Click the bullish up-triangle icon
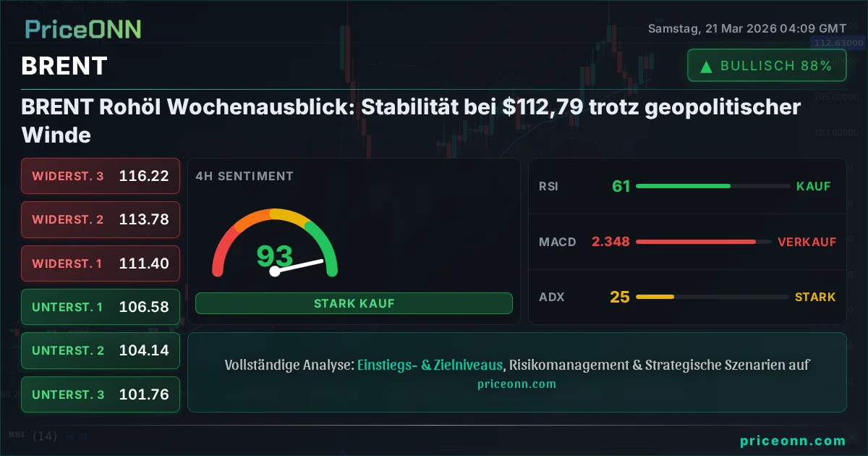This screenshot has width=868, height=456. (706, 67)
